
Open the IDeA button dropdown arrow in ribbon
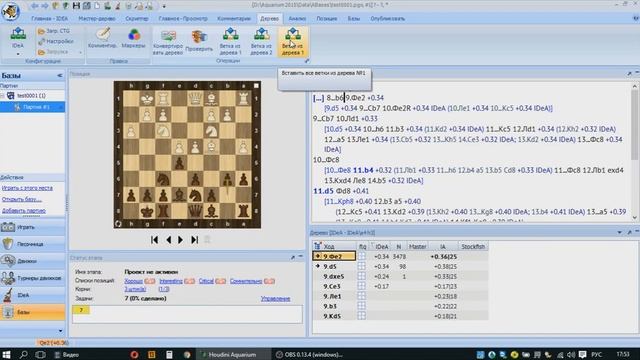tap(18, 54)
